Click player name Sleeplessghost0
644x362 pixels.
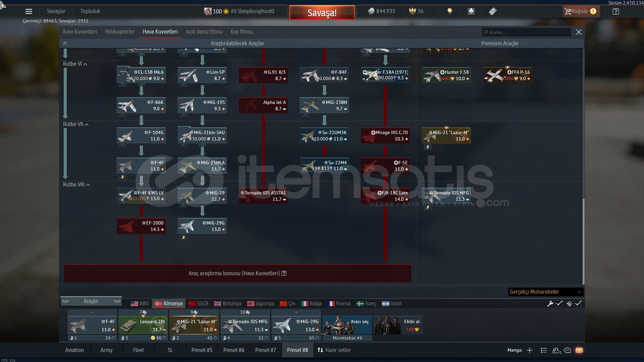click(x=256, y=11)
